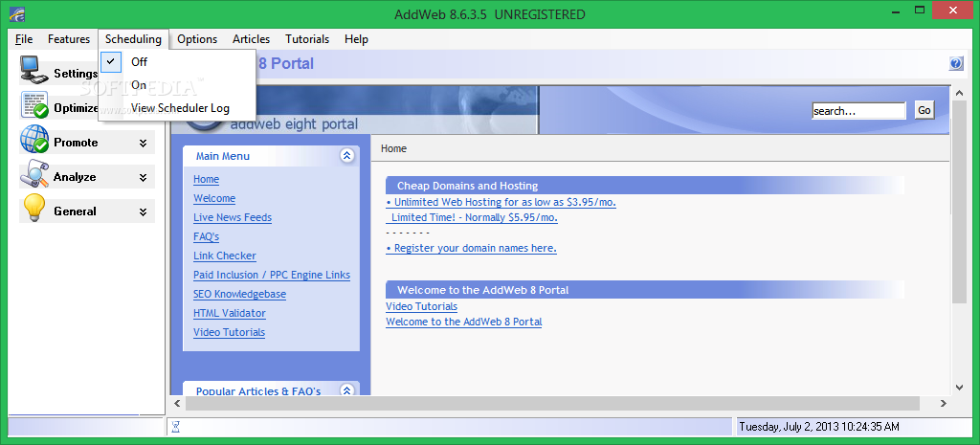The width and height of the screenshot is (980, 445).
Task: Open Welcome to the AddWeb 8 Portal link
Action: point(464,322)
